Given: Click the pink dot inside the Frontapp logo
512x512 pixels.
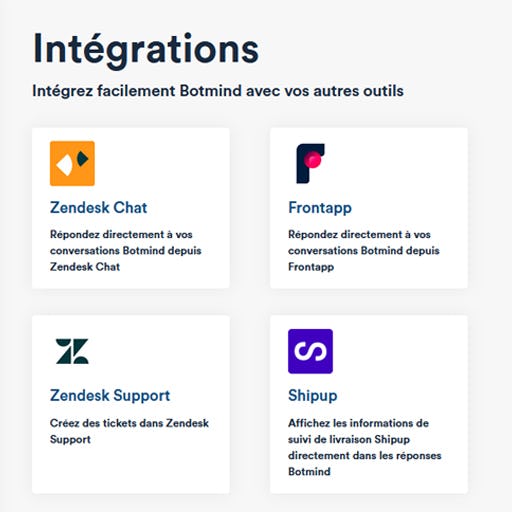Looking at the screenshot, I should (312, 160).
